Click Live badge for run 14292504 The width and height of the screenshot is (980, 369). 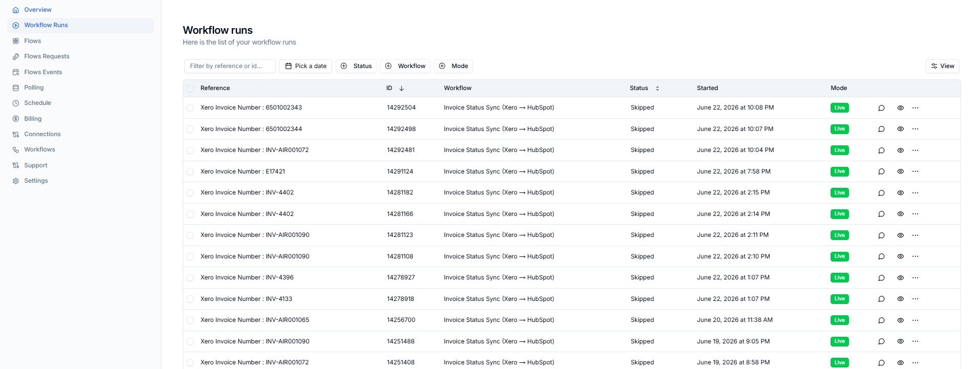(839, 108)
